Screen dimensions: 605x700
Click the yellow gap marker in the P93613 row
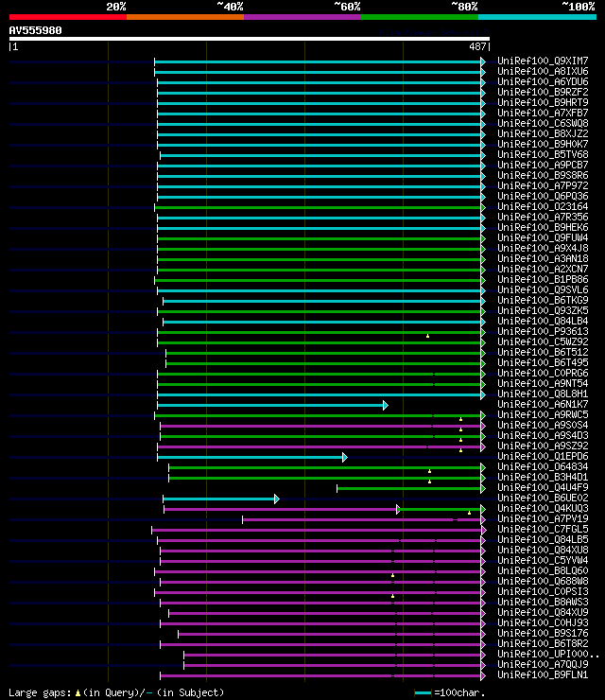coord(427,336)
